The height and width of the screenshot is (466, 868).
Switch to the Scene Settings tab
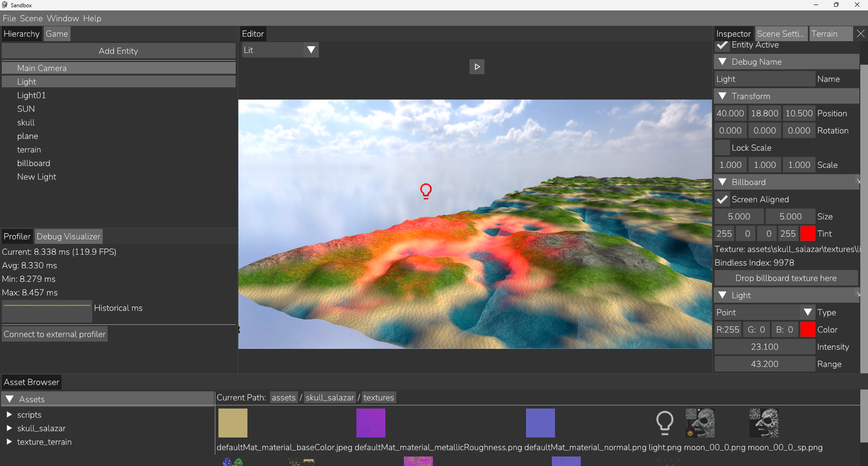(x=781, y=34)
